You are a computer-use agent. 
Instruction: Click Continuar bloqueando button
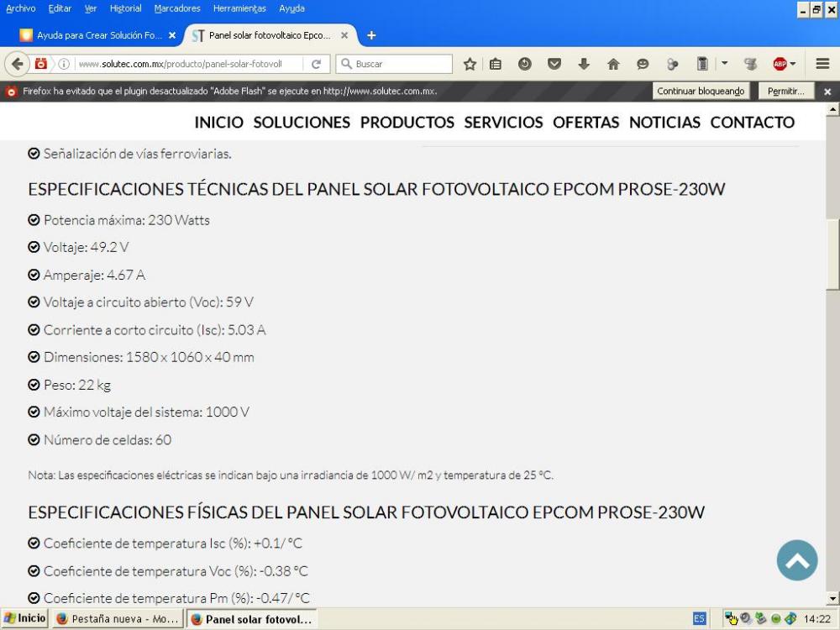pos(701,91)
